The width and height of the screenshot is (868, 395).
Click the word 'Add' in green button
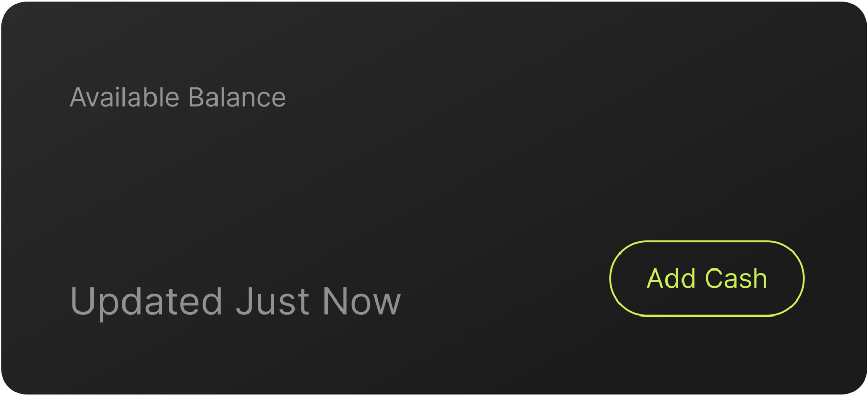pos(671,278)
